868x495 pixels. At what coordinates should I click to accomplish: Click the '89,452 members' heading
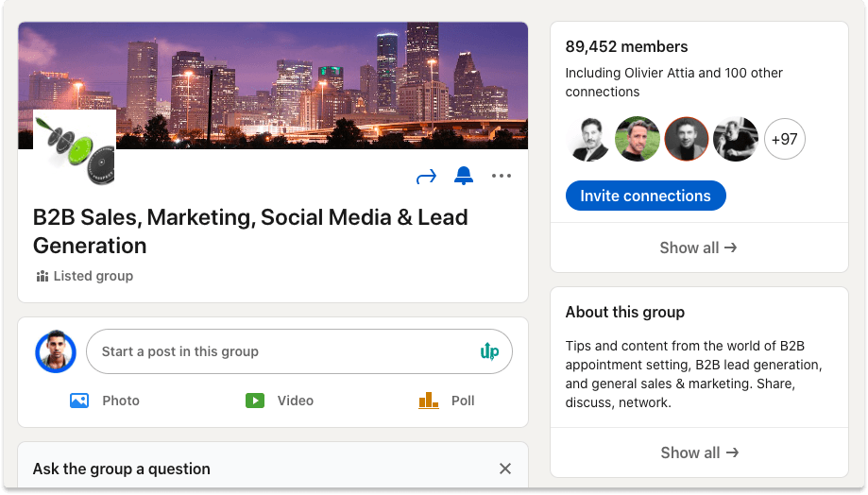626,46
